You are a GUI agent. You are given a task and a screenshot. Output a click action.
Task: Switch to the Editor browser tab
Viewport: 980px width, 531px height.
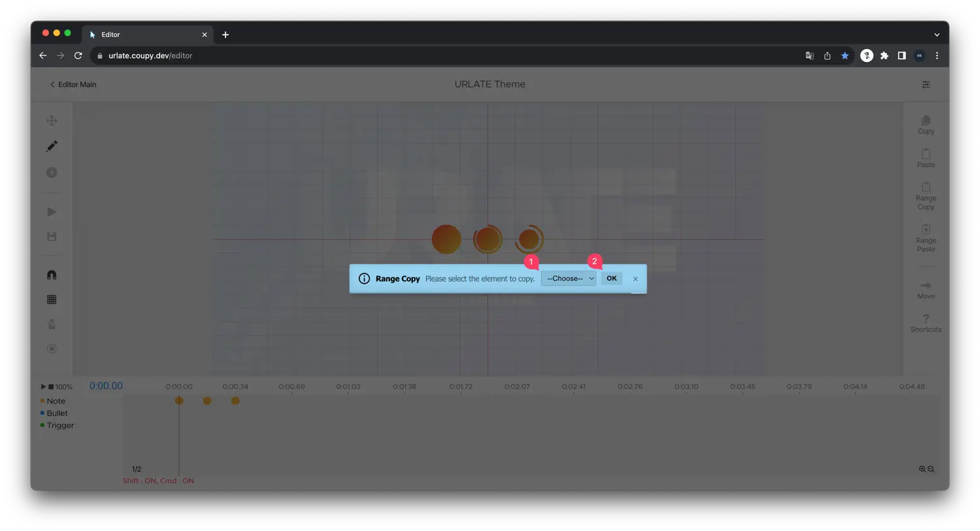[131, 34]
